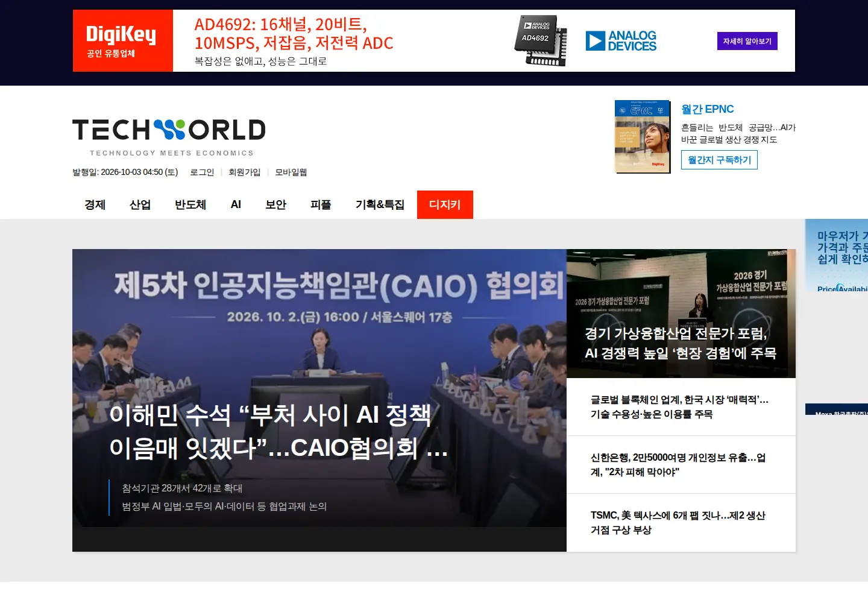Read the EPNC headline about 반도체 공급망
This screenshot has height=603, width=868.
tap(738, 133)
